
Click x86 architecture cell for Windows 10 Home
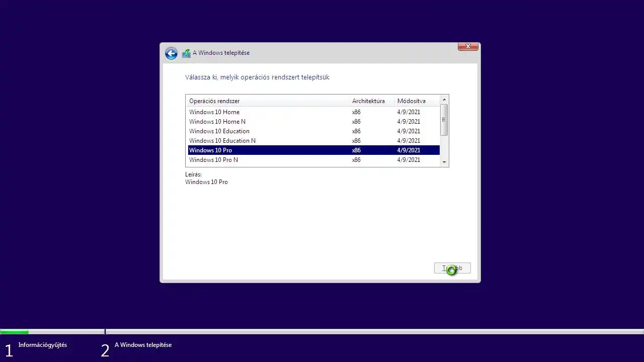[356, 112]
